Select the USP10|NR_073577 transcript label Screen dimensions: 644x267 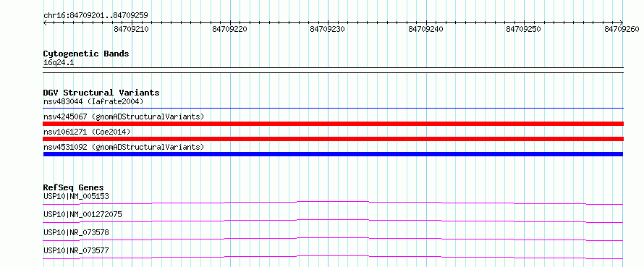[76, 250]
